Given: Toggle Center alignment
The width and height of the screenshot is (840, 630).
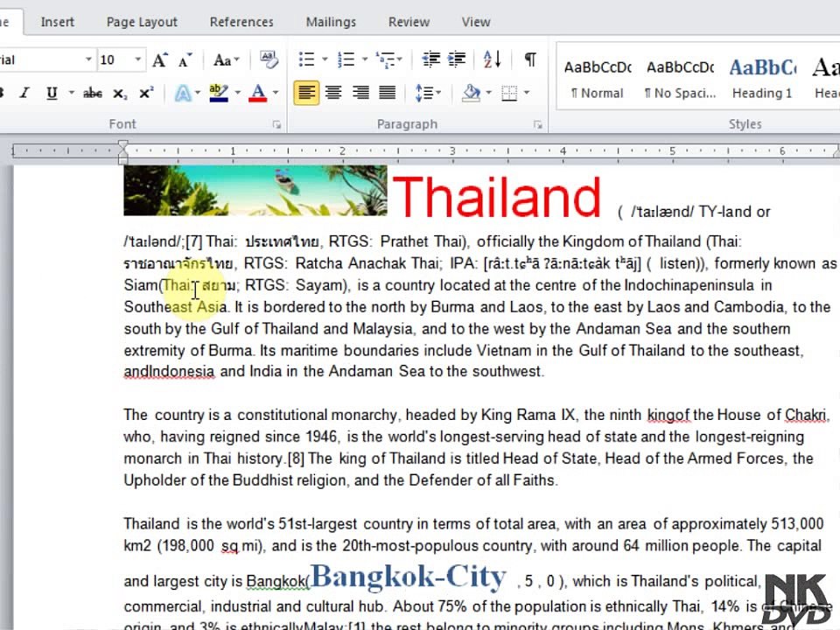Looking at the screenshot, I should pos(333,94).
